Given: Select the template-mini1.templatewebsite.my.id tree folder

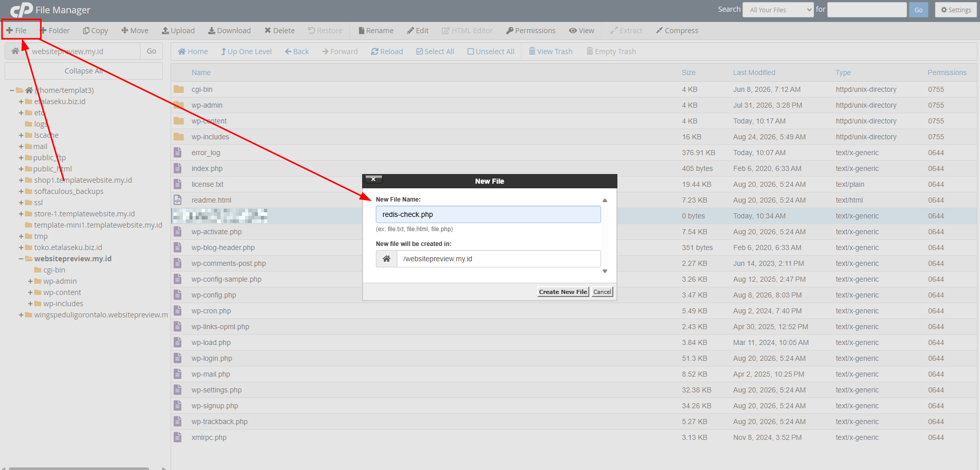Looking at the screenshot, I should [98, 225].
